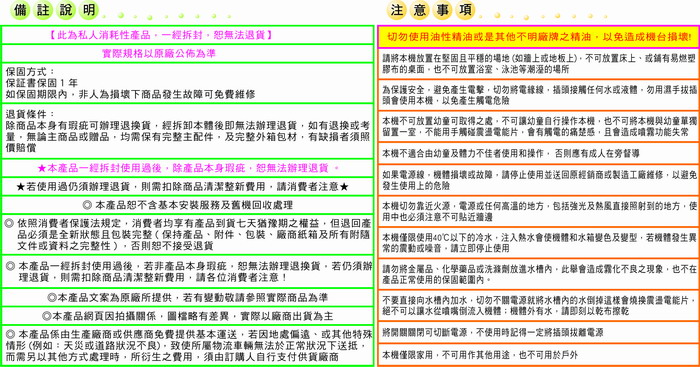Click the row about cleaning fee deduction with stars
Image resolution: width=700 pixels, height=367 pixels.
click(x=188, y=187)
